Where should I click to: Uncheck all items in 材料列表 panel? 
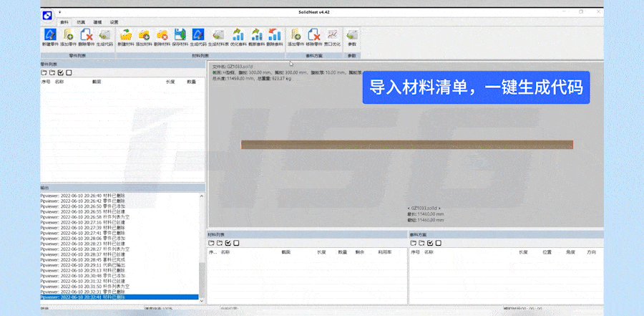click(x=236, y=243)
